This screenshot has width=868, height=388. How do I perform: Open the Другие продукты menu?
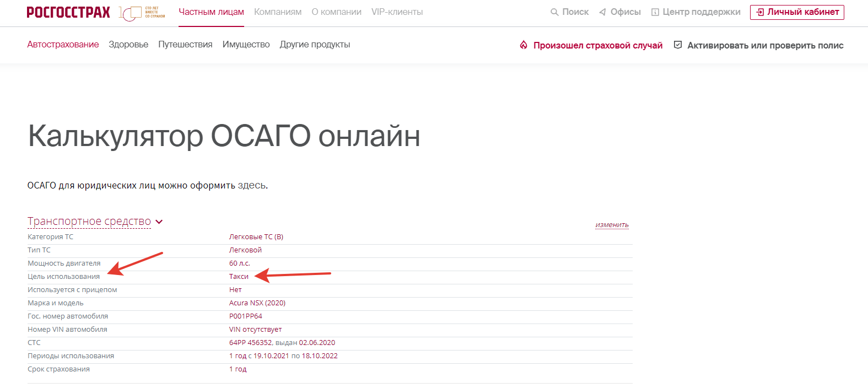pos(315,45)
